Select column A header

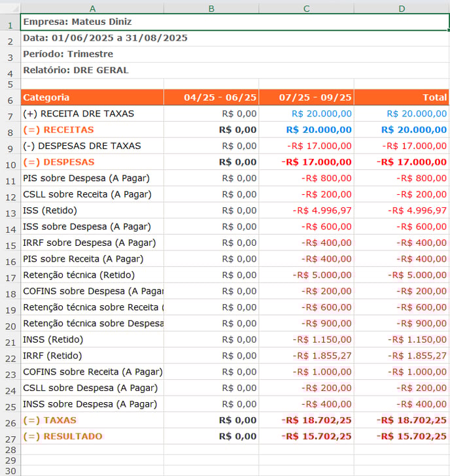click(92, 8)
